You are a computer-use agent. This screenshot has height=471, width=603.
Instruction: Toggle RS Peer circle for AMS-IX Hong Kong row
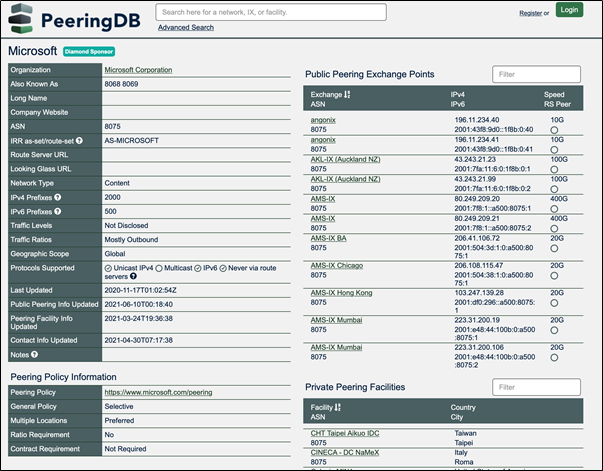point(554,303)
